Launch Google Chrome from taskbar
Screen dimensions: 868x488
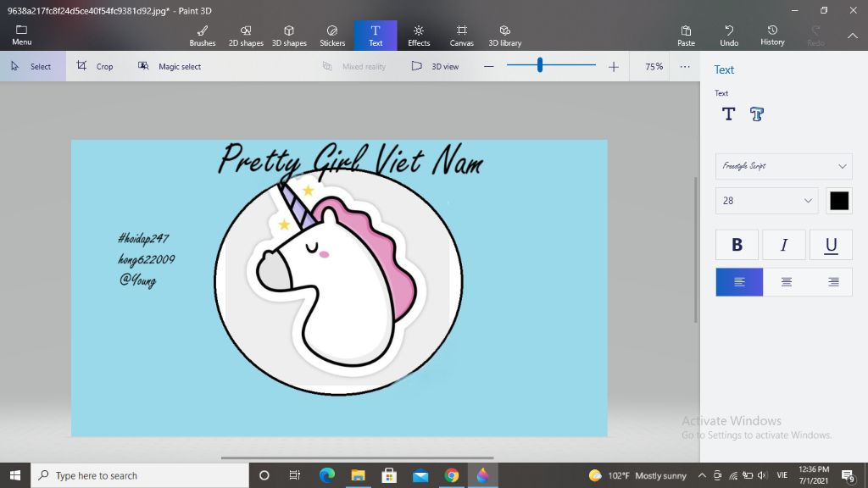pos(452,475)
